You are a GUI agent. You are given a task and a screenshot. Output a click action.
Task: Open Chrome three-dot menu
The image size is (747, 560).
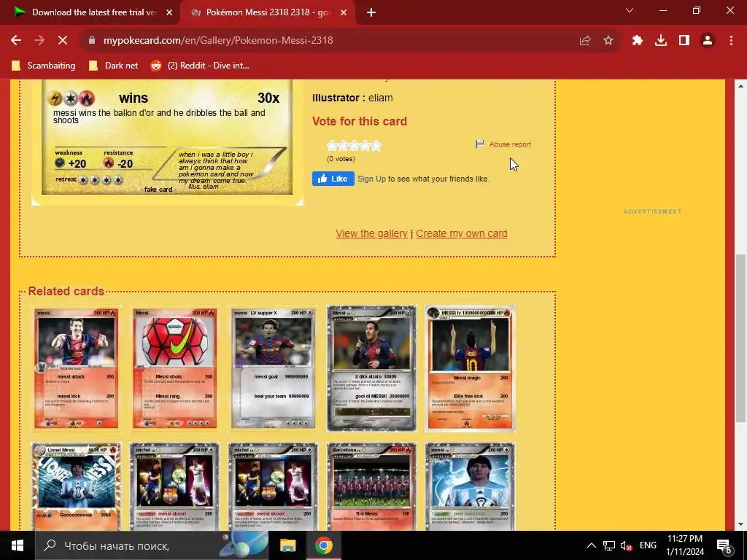click(x=731, y=41)
